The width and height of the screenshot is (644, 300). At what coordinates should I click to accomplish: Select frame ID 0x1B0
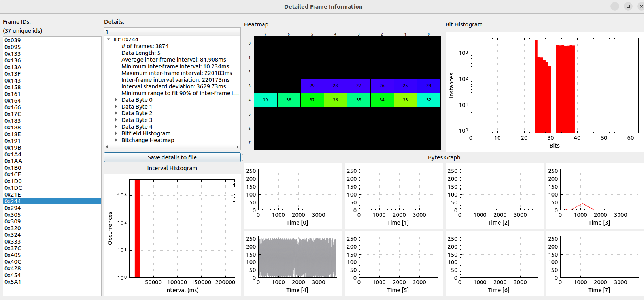point(52,168)
